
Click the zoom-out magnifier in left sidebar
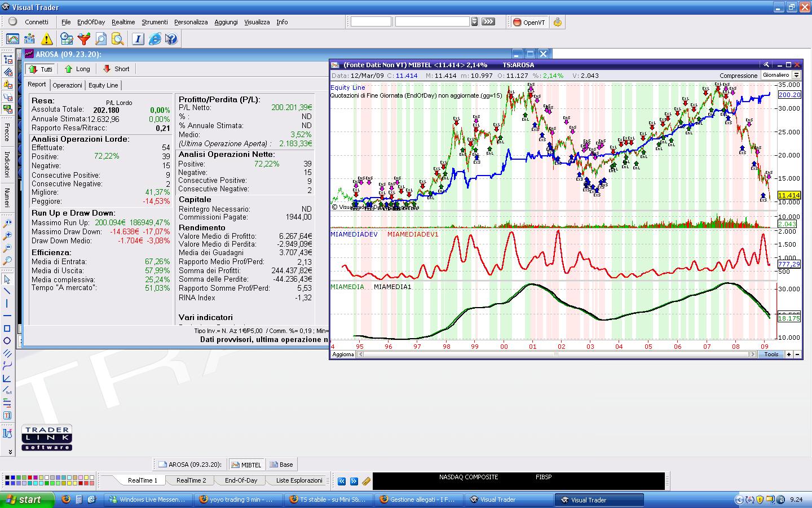point(7,248)
